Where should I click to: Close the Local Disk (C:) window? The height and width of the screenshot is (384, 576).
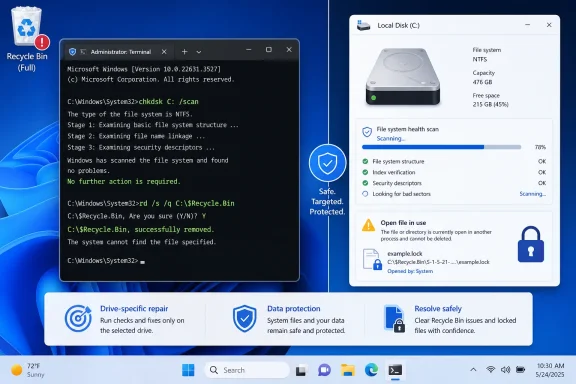click(549, 25)
